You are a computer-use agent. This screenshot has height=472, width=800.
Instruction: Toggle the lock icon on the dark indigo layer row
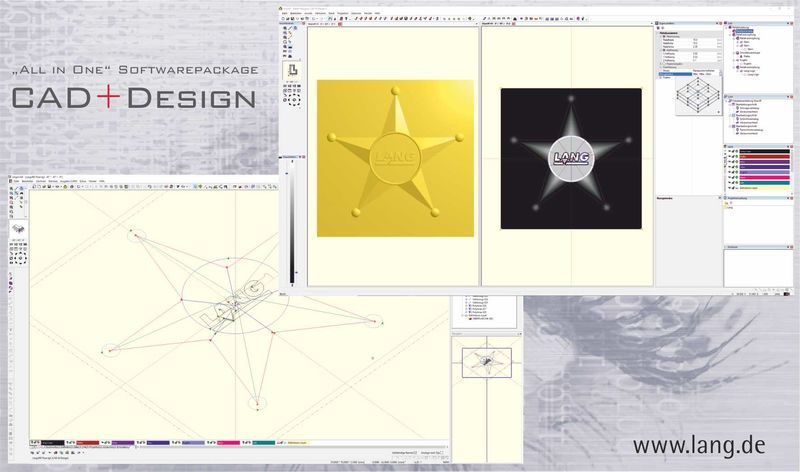[733, 167]
